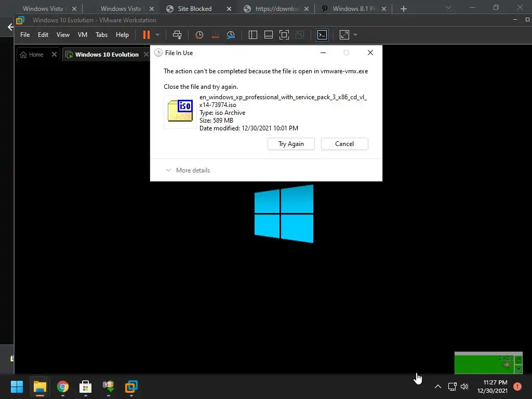
Task: Open Microsoft Store from the taskbar
Action: (86, 387)
